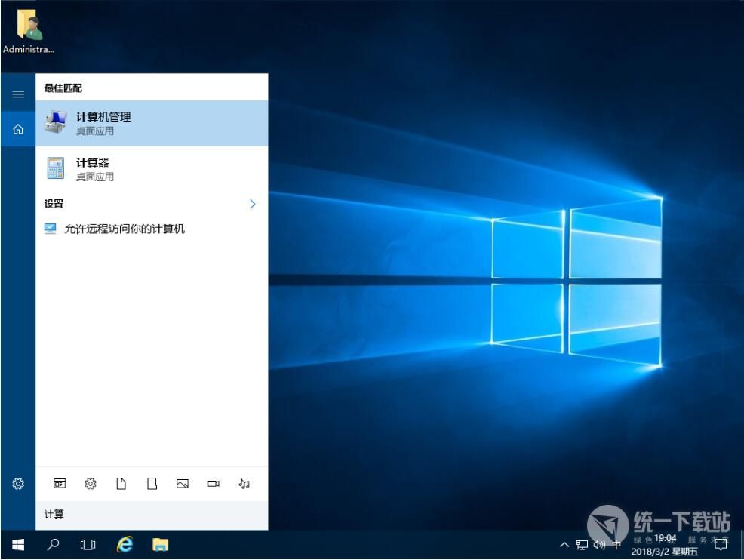The width and height of the screenshot is (744, 560).
Task: Click the 设置 section header
Action: [54, 204]
